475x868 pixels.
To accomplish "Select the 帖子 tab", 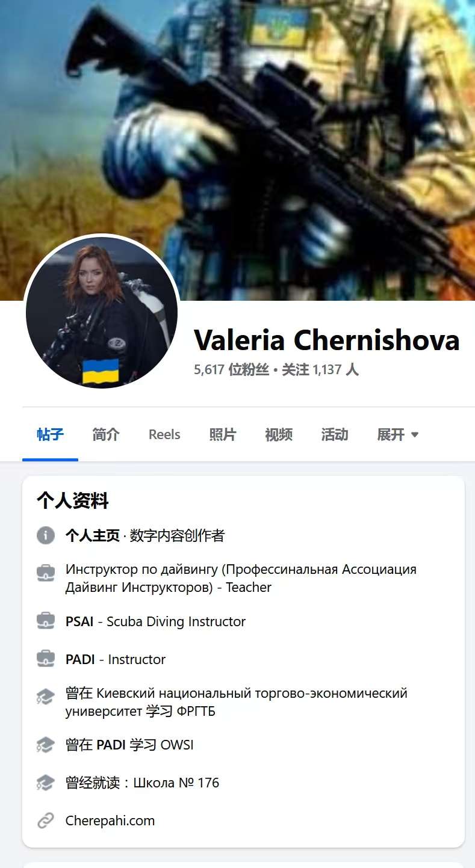I will point(50,434).
